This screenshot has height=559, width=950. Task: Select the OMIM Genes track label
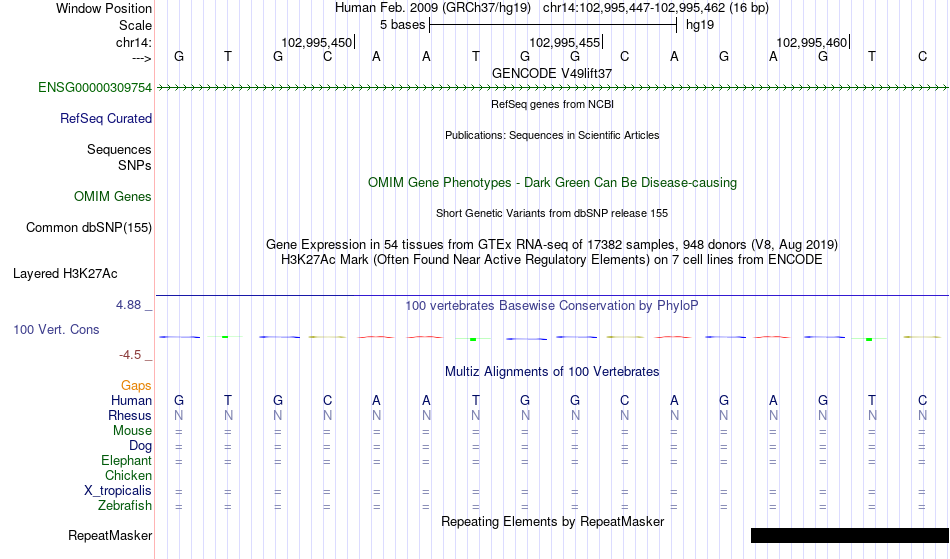[112, 197]
